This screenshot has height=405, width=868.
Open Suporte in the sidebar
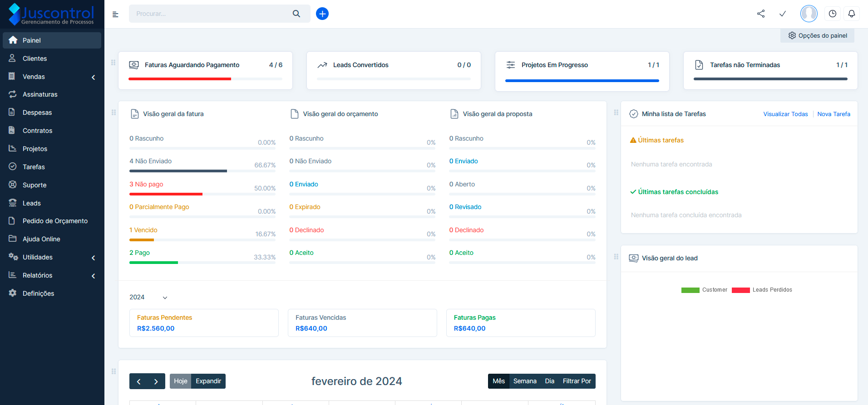pyautogui.click(x=52, y=185)
